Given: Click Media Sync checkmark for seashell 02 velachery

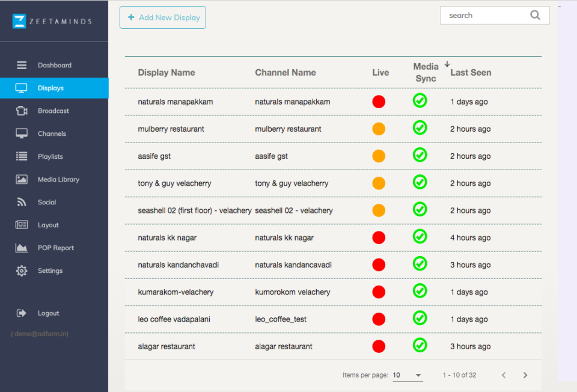Looking at the screenshot, I should pyautogui.click(x=420, y=209).
